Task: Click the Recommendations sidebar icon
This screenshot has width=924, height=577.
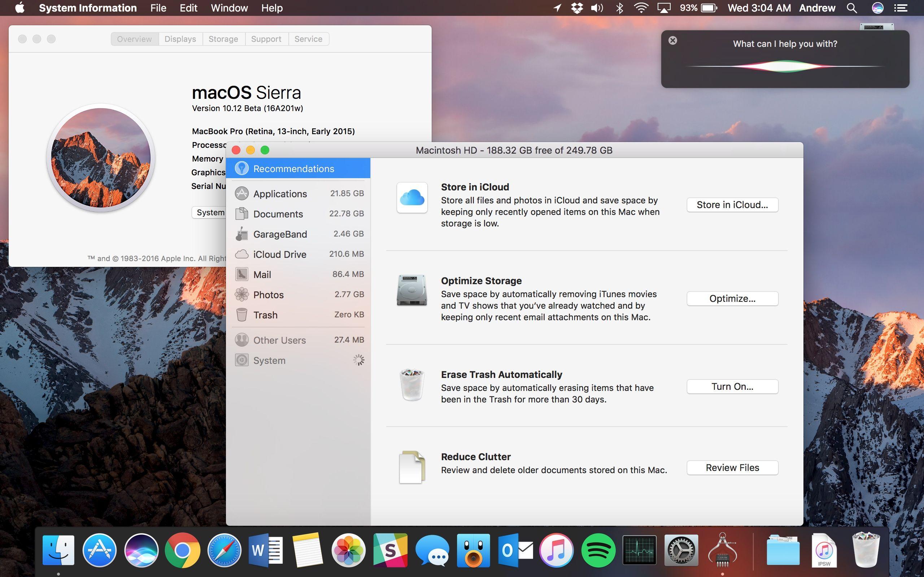Action: point(241,168)
